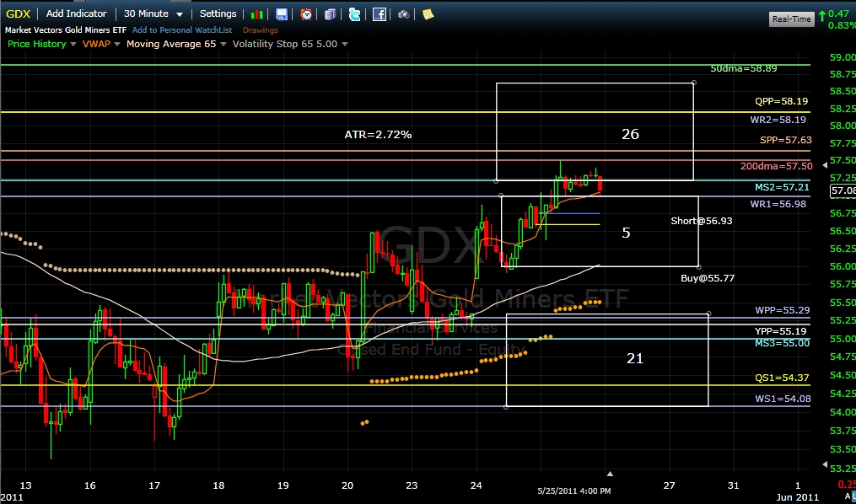Select the WR2=58.19 label
The width and height of the screenshot is (856, 504).
[779, 120]
